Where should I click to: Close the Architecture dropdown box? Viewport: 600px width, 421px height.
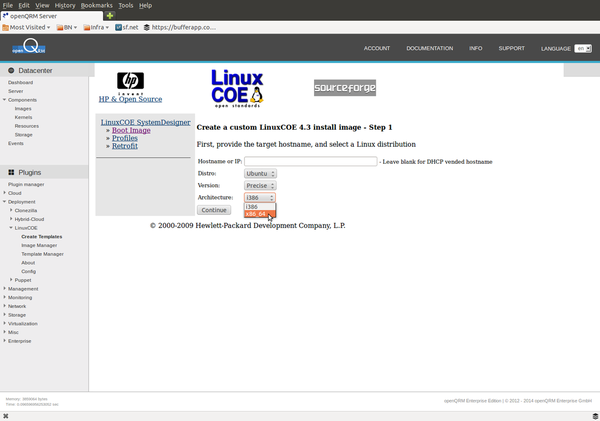click(x=260, y=197)
